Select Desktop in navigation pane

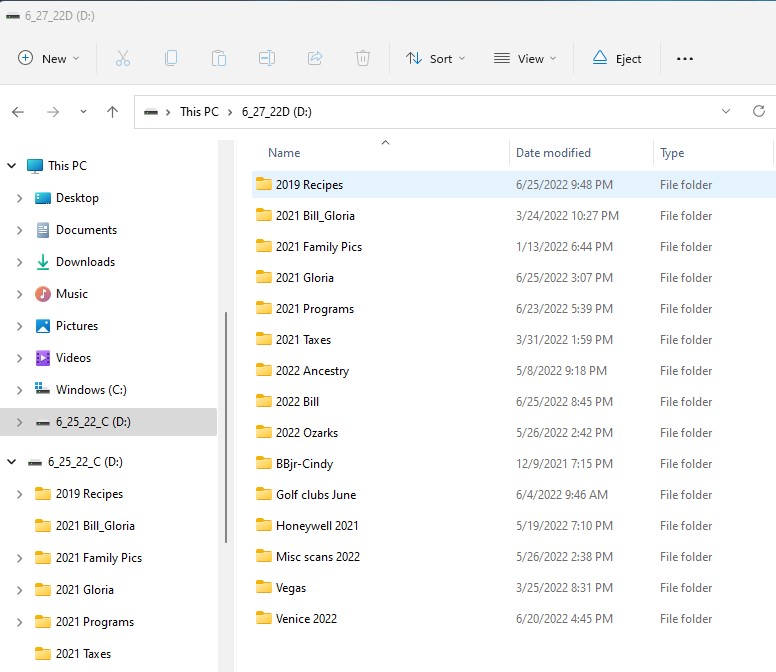pos(77,198)
